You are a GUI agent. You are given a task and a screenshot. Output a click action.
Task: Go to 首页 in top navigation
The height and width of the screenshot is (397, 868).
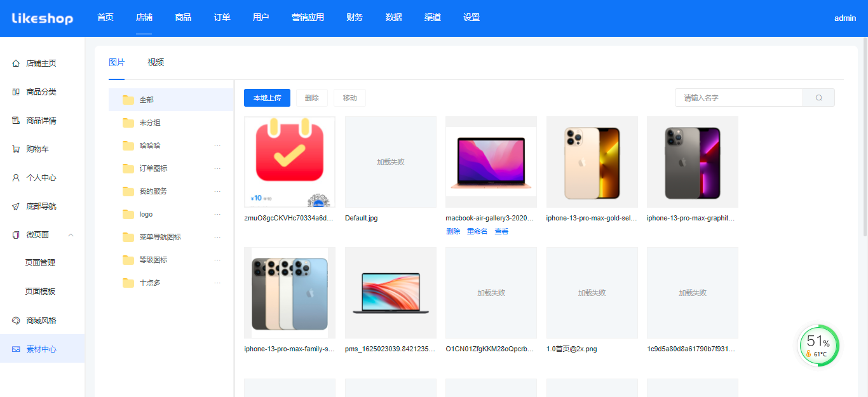point(105,18)
